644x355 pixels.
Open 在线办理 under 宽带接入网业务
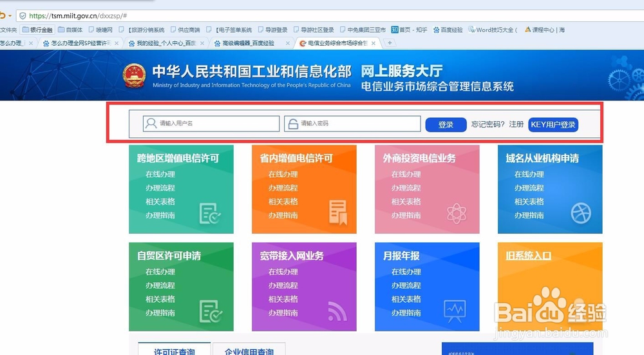point(283,272)
